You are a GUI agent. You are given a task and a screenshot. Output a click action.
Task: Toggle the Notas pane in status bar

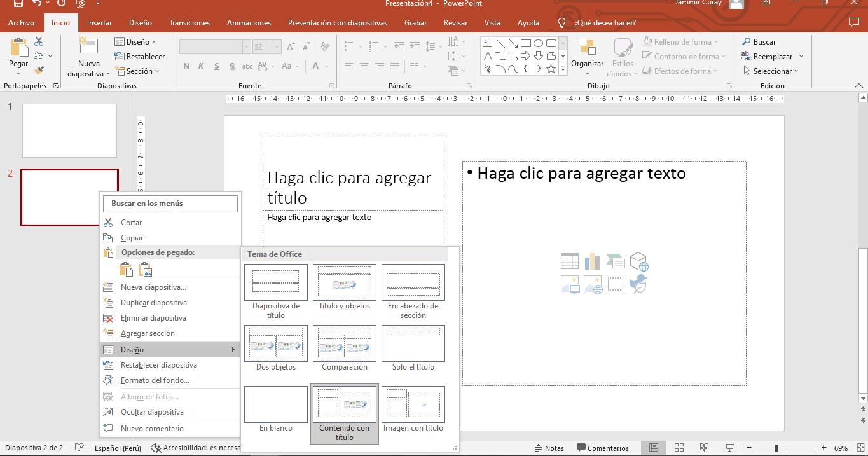point(549,448)
